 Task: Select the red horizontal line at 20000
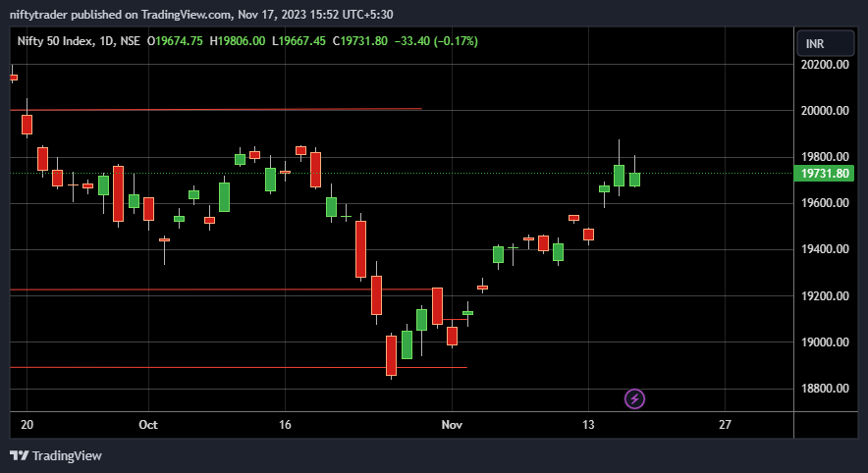216,110
